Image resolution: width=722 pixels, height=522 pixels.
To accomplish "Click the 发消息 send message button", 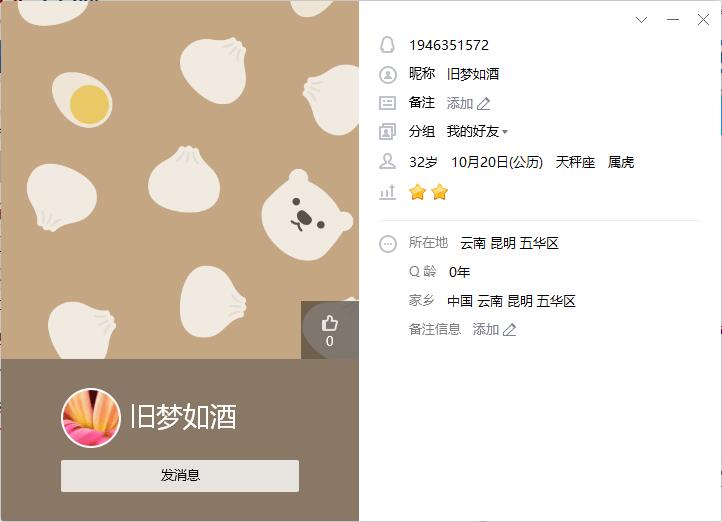I will [180, 476].
